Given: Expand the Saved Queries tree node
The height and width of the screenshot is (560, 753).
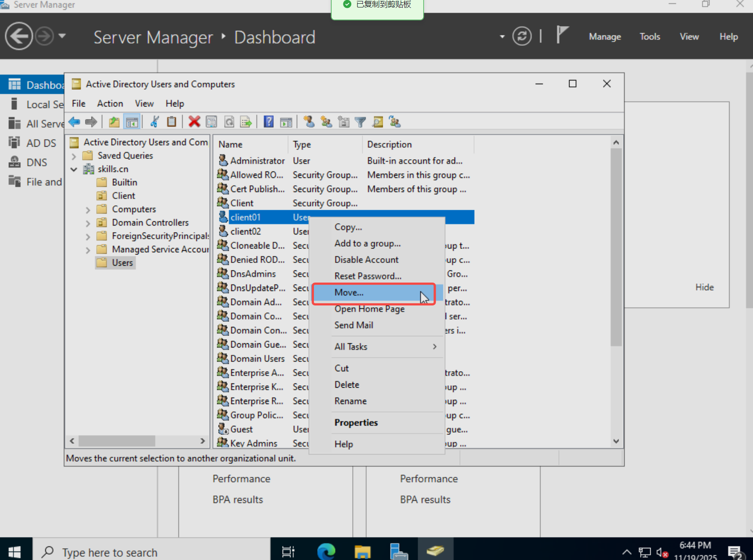Looking at the screenshot, I should [x=74, y=156].
